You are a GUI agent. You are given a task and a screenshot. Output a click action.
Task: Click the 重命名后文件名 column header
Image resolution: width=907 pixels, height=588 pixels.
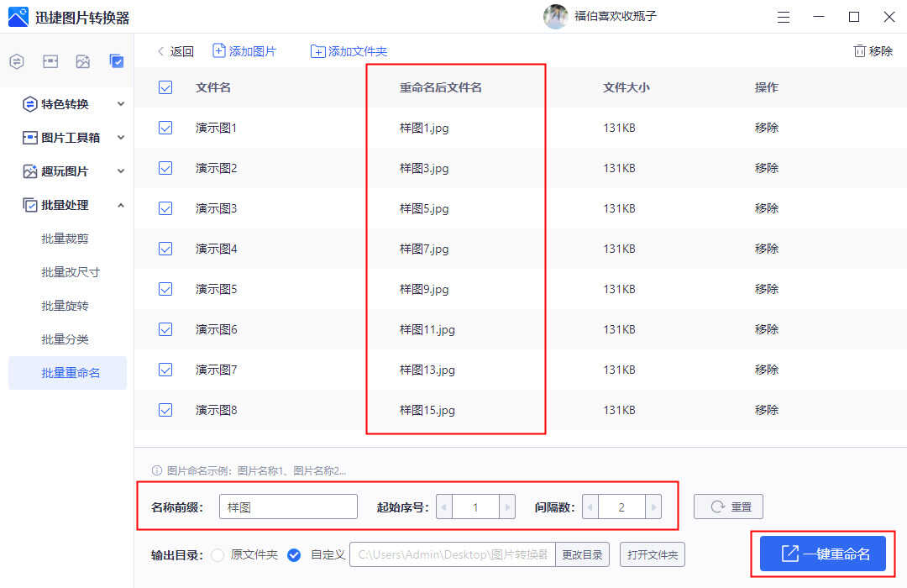click(441, 87)
